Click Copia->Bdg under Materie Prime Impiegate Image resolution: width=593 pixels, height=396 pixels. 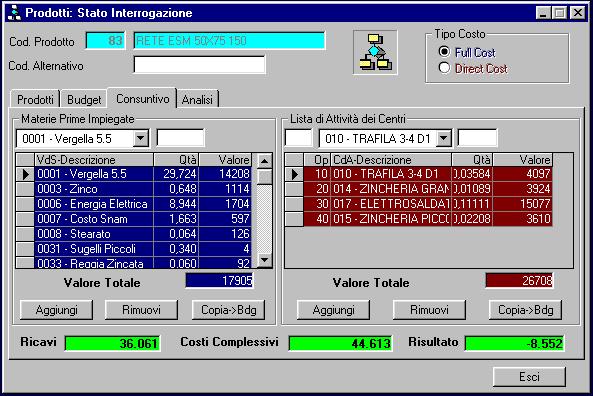coord(228,310)
